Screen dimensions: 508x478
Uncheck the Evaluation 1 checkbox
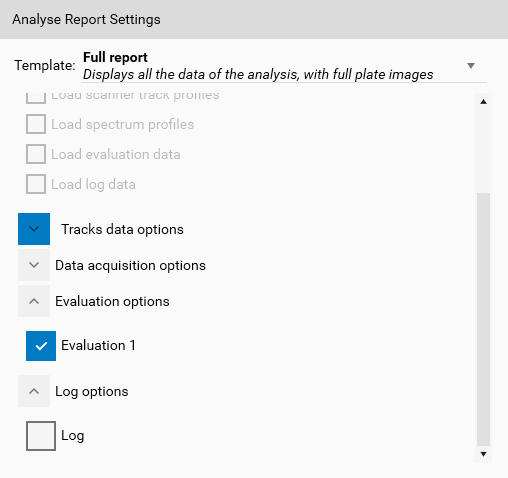pos(41,346)
